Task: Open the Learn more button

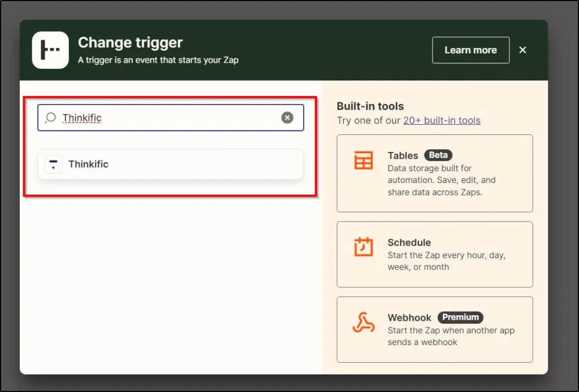Action: (470, 50)
